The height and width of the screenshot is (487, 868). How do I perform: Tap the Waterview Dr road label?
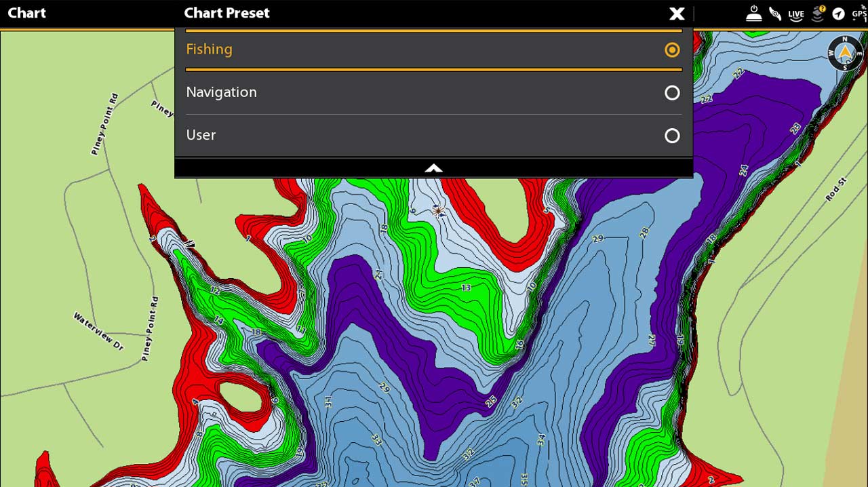pyautogui.click(x=99, y=332)
